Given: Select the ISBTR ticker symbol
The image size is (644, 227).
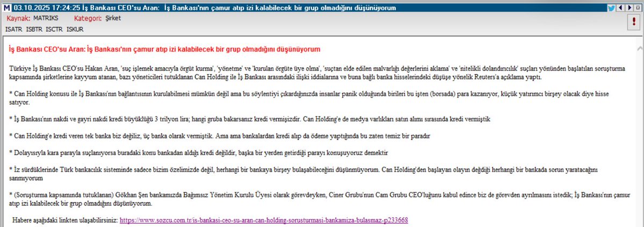Looking at the screenshot, I should pyautogui.click(x=34, y=29).
